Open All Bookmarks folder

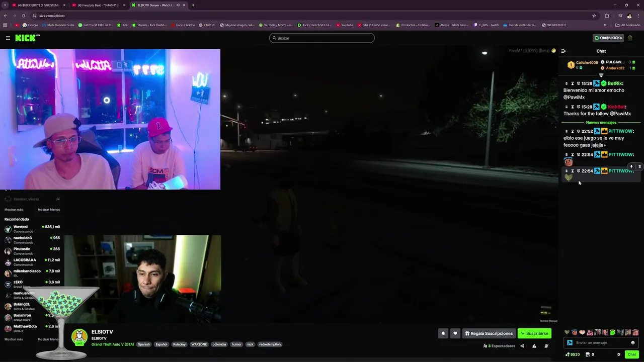pyautogui.click(x=627, y=25)
